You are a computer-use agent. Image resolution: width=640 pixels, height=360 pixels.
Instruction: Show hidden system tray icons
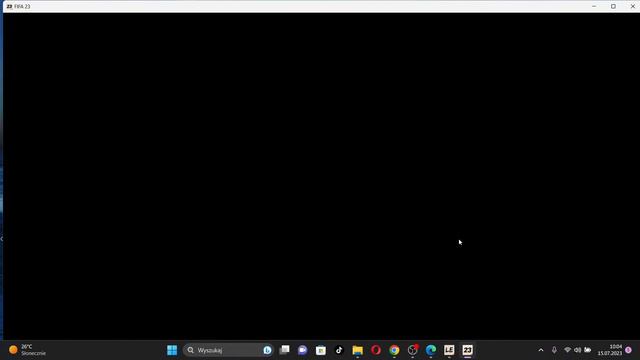(x=541, y=350)
